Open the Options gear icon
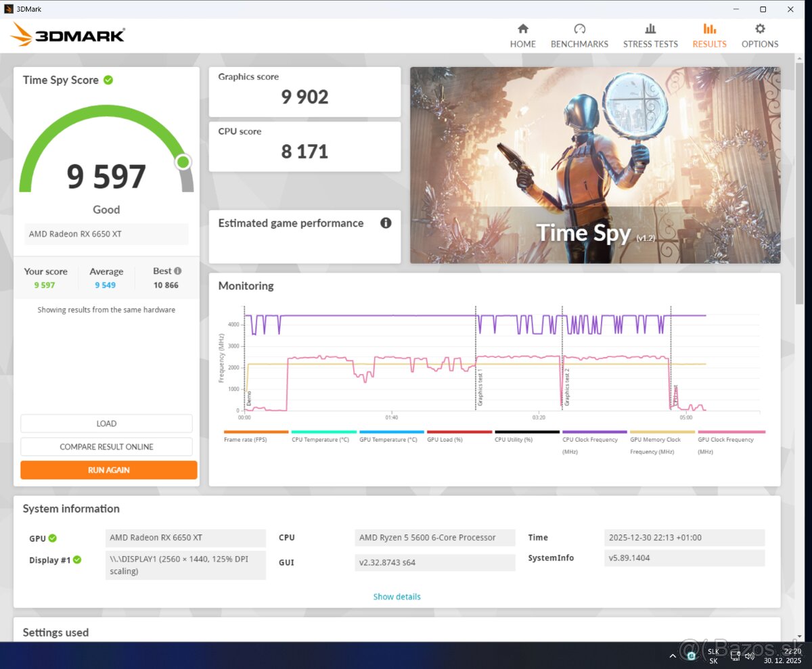Image resolution: width=812 pixels, height=669 pixels. pyautogui.click(x=760, y=29)
